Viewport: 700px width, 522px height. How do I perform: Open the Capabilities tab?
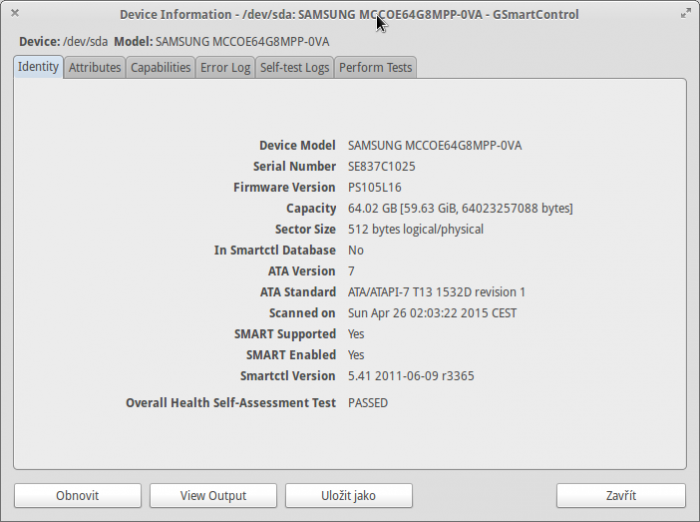[160, 67]
